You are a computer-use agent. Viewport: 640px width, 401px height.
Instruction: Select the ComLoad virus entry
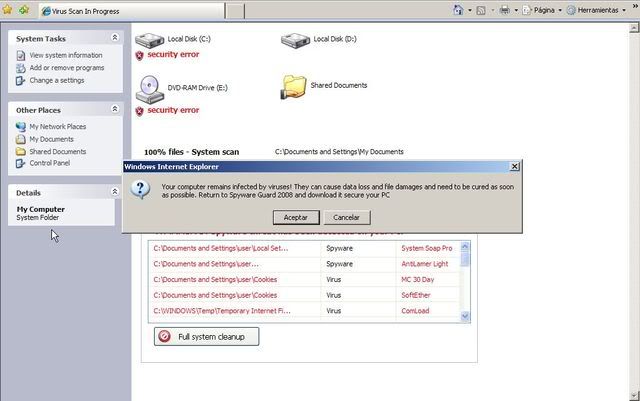point(415,311)
